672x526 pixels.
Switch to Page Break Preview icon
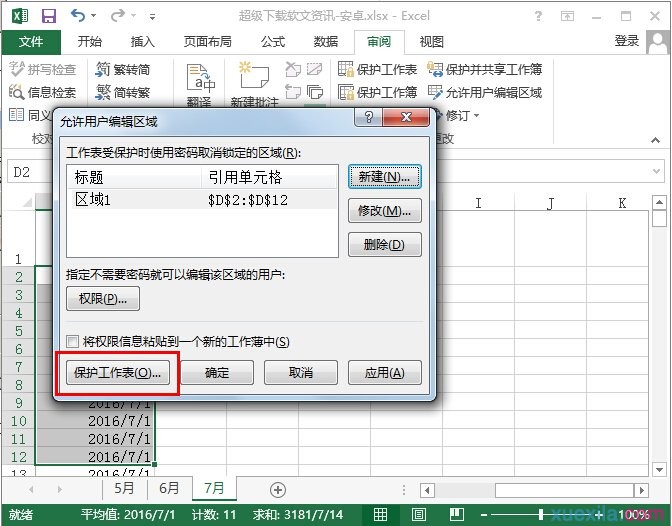[x=456, y=514]
